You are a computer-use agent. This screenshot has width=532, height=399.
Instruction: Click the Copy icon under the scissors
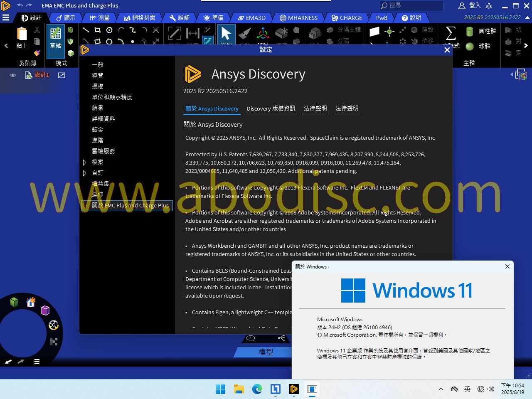(37, 41)
